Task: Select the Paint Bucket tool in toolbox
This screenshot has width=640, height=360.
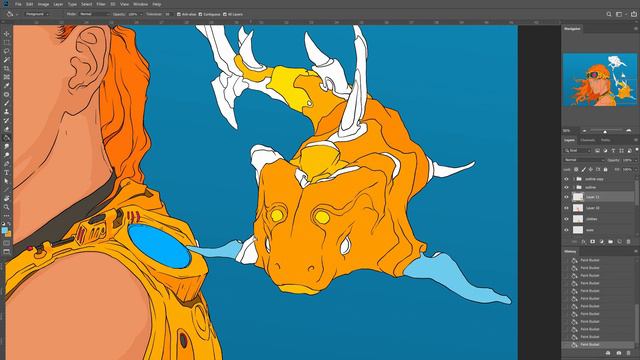Action: (7, 138)
